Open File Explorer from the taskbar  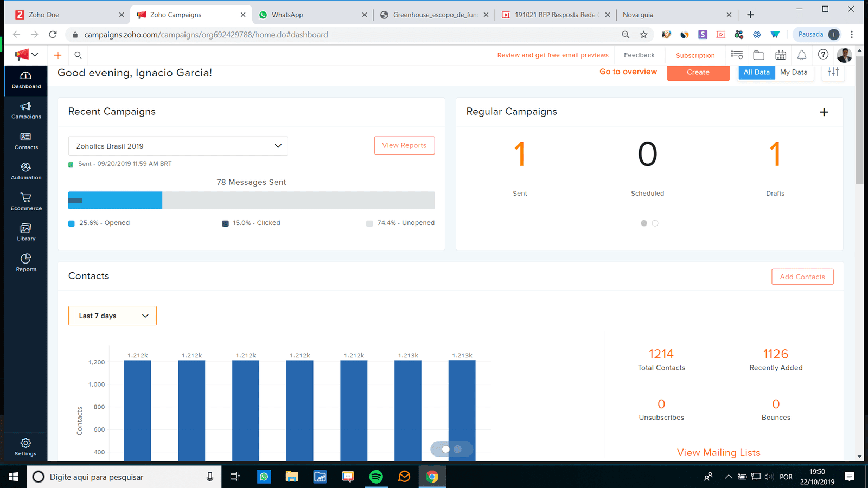(292, 477)
